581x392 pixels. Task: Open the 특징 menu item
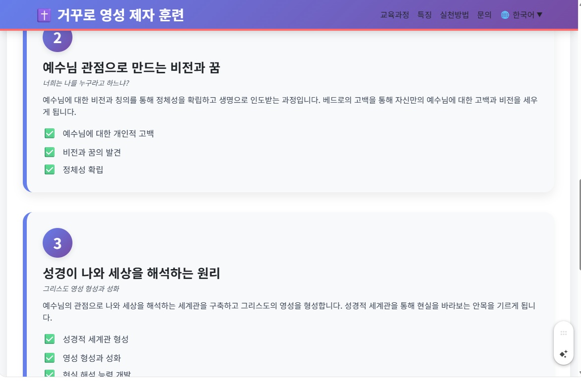click(x=425, y=15)
